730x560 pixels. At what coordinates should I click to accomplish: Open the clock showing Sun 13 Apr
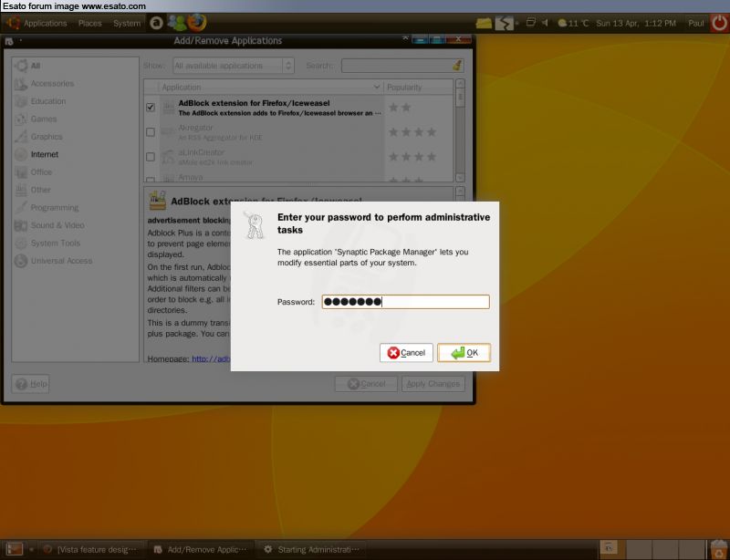pyautogui.click(x=636, y=24)
